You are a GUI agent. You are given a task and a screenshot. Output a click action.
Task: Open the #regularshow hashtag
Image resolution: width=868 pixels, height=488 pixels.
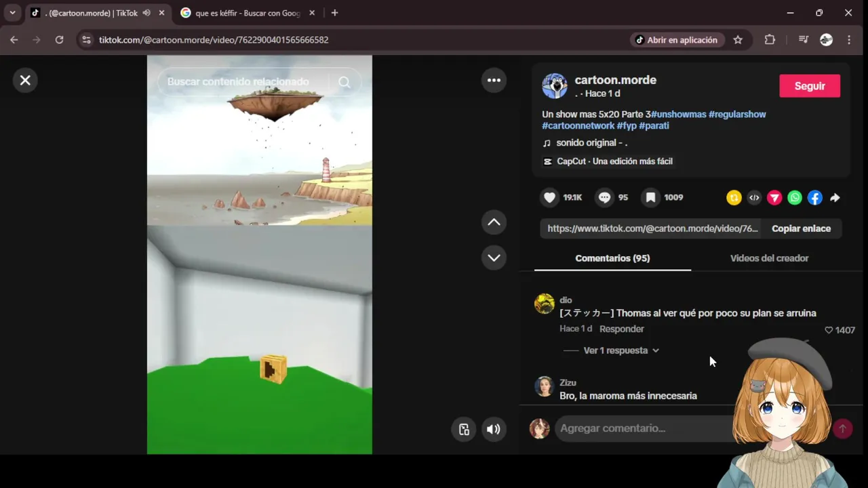click(737, 115)
